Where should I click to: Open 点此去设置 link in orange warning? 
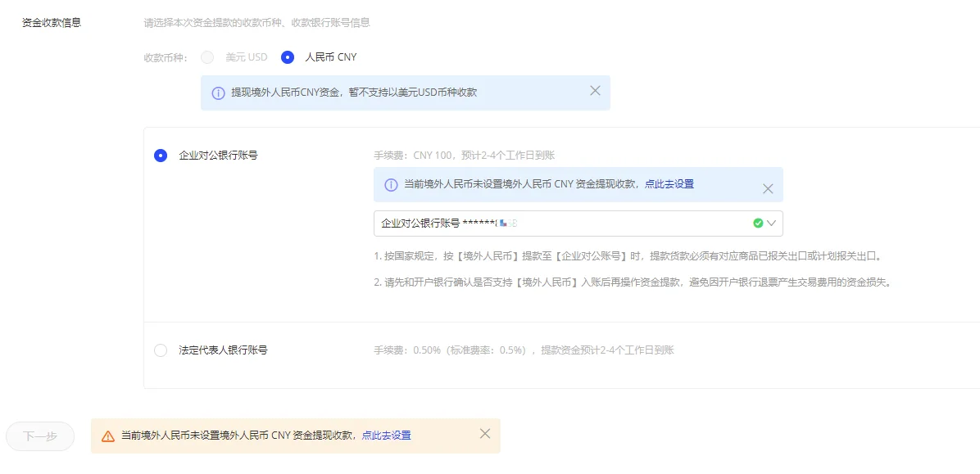coord(386,436)
